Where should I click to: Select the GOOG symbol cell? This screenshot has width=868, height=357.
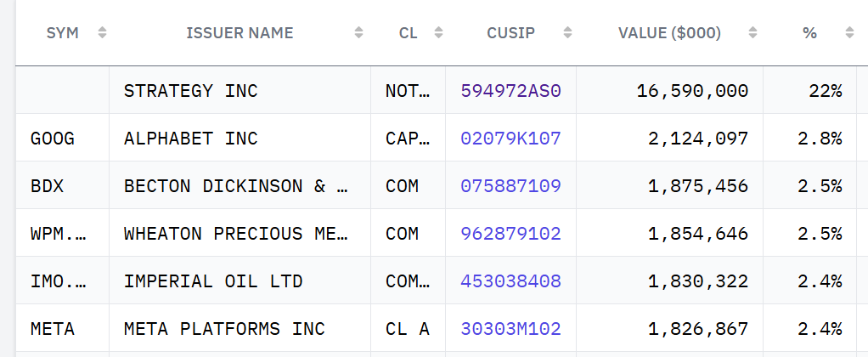[x=63, y=138]
